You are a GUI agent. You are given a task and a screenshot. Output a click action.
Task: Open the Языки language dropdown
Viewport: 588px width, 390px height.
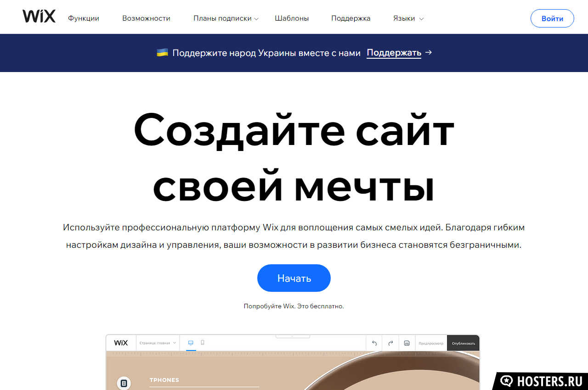(408, 18)
